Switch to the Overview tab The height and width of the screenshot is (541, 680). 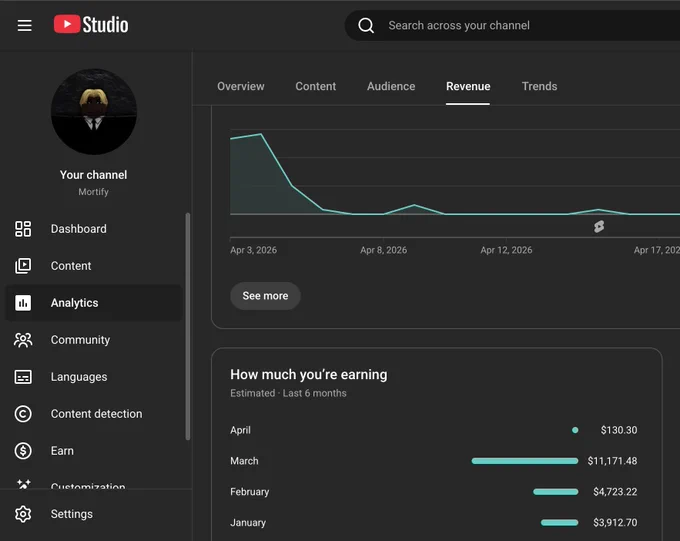pyautogui.click(x=241, y=86)
